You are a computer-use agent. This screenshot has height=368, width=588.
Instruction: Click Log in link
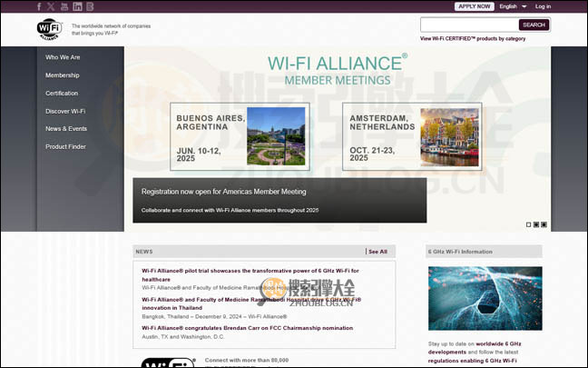568,6
